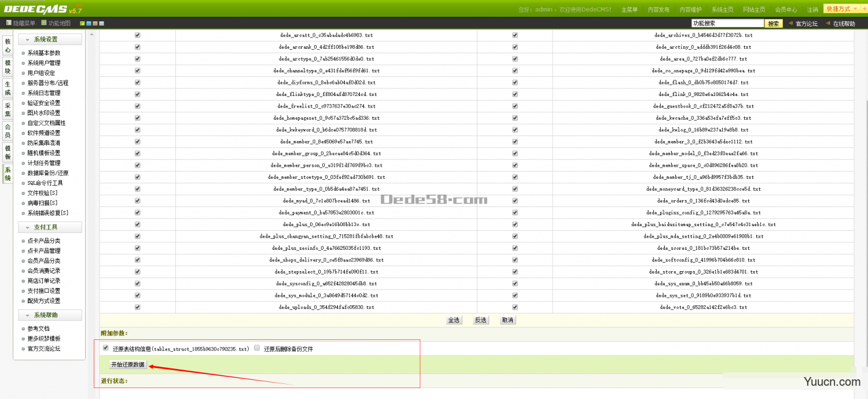The height and width of the screenshot is (399, 868).
Task: Open 支付接口设置 in the sidebar
Action: pos(44,291)
